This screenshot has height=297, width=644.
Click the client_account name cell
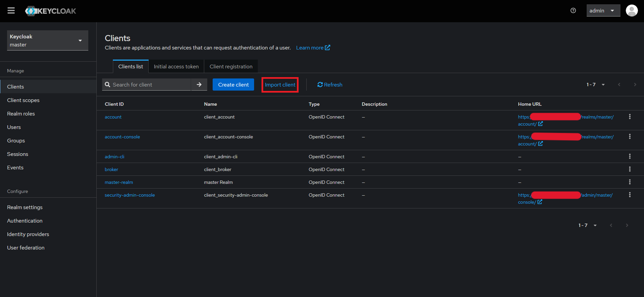[219, 117]
